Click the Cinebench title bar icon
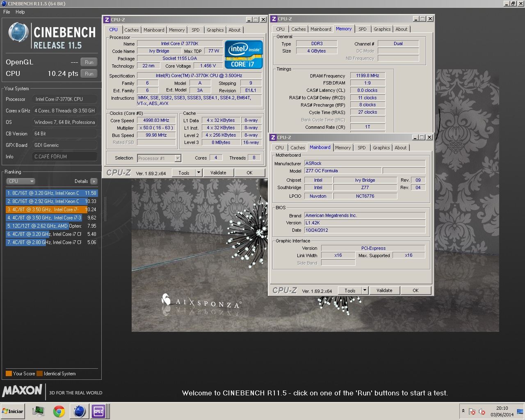Screen dimensions: 525x420 [4, 3]
